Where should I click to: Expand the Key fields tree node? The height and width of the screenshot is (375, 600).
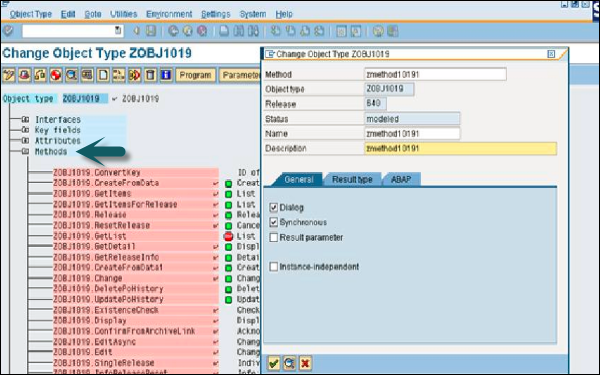25,130
